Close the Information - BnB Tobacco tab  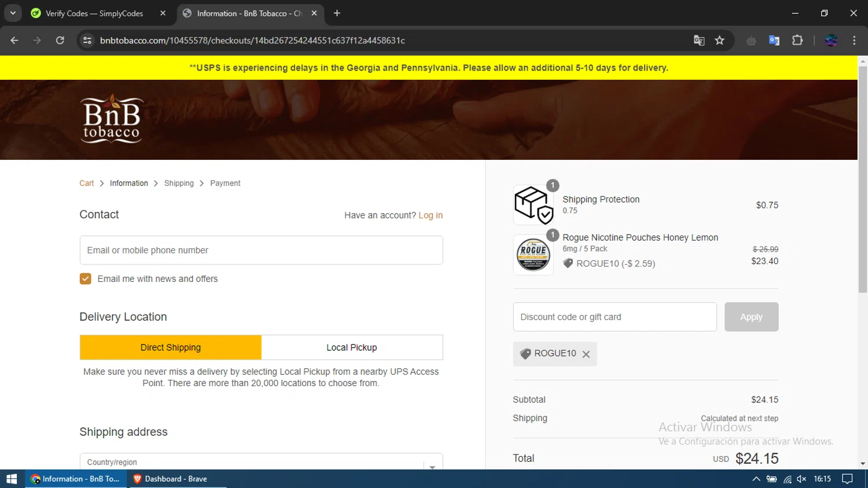coord(314,13)
